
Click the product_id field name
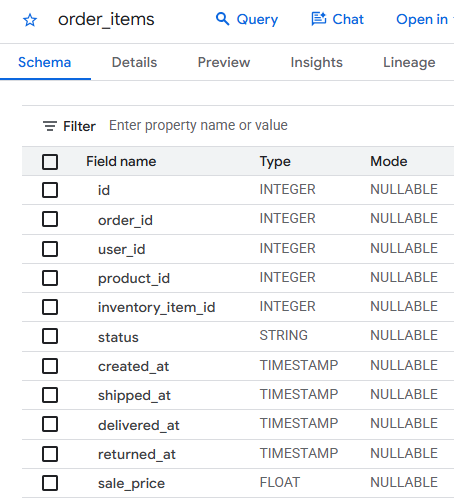[x=134, y=278]
